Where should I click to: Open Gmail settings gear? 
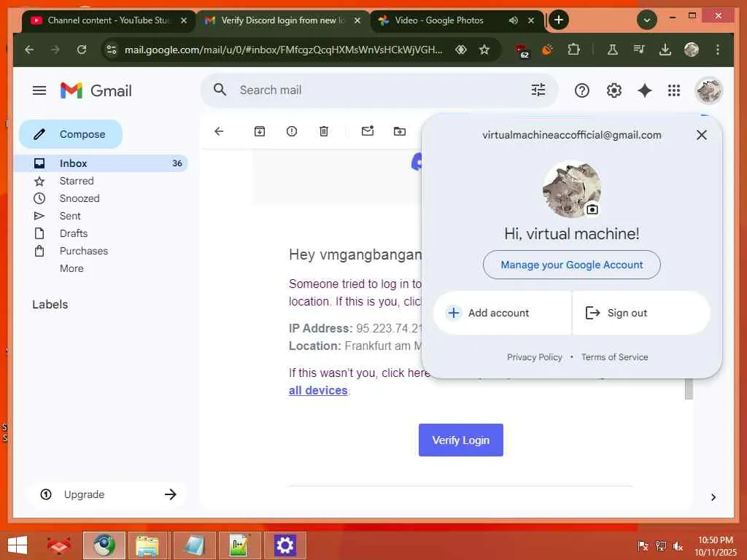point(614,90)
